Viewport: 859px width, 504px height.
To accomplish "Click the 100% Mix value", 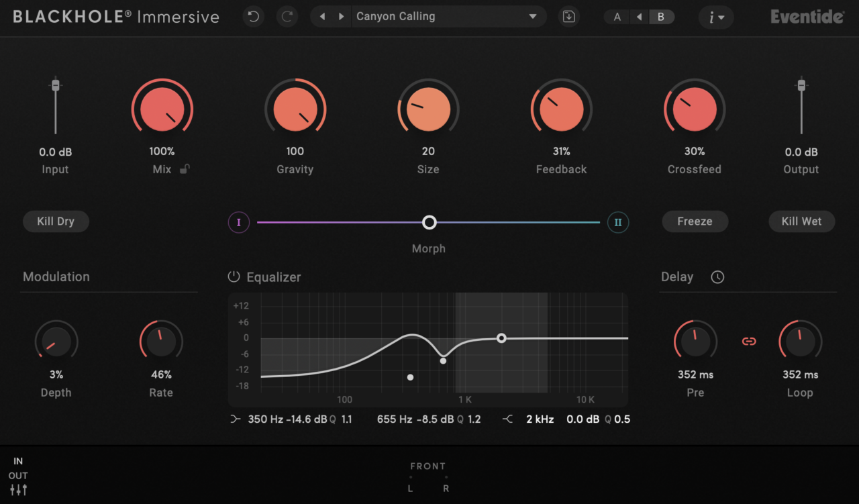I will click(x=162, y=152).
